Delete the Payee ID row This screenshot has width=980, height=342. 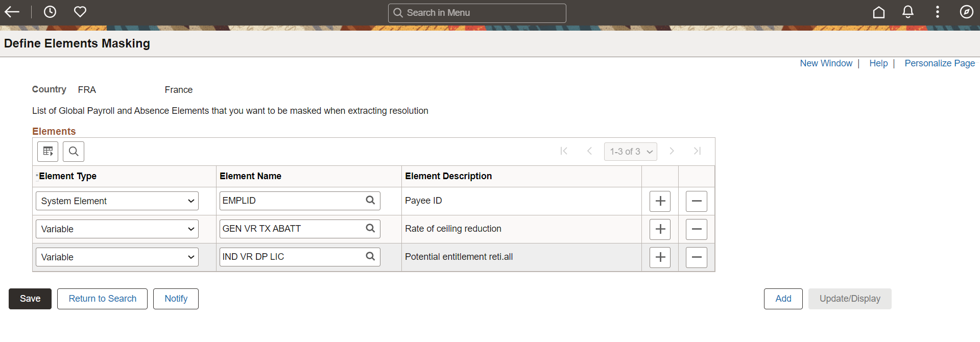696,201
